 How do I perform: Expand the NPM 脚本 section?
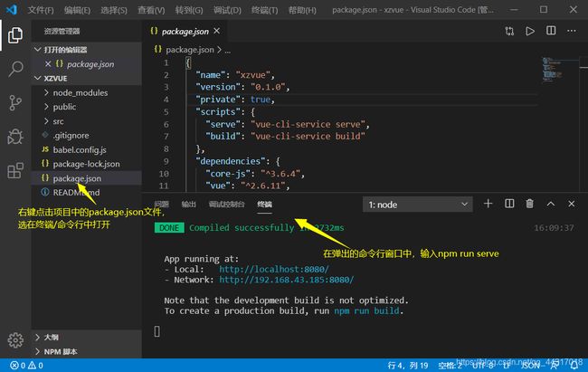point(62,350)
